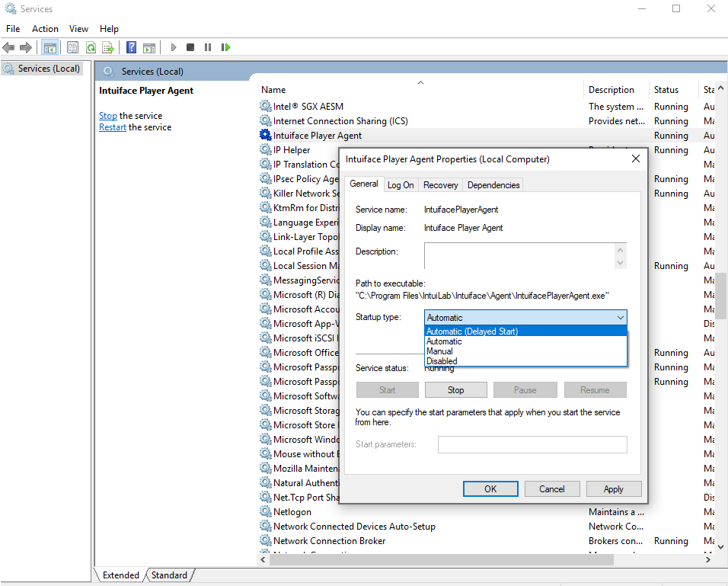
Task: Click the vertical scrollbar down arrow
Action: pos(720,546)
